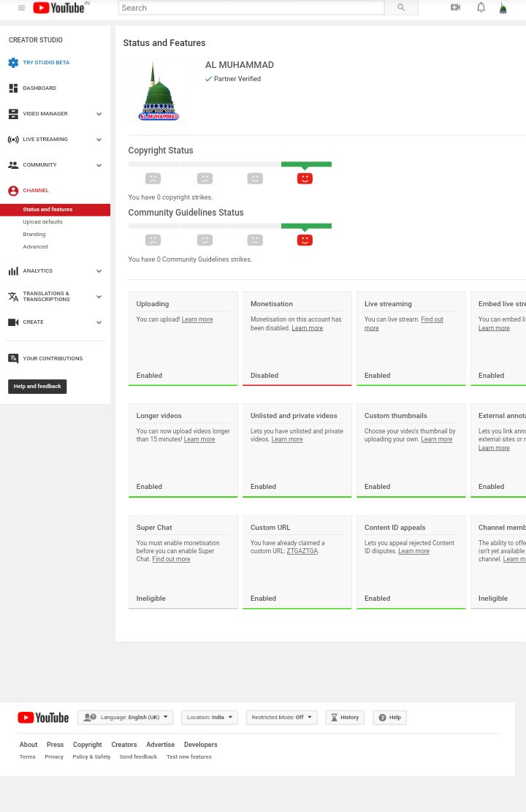The image size is (526, 812).
Task: Click Learn more in Longer videos card
Action: (x=199, y=439)
